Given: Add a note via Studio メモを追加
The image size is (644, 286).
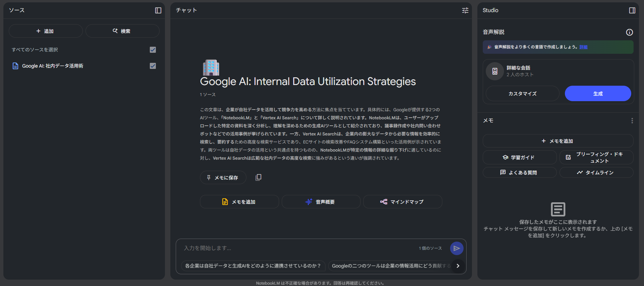Looking at the screenshot, I should [x=558, y=141].
